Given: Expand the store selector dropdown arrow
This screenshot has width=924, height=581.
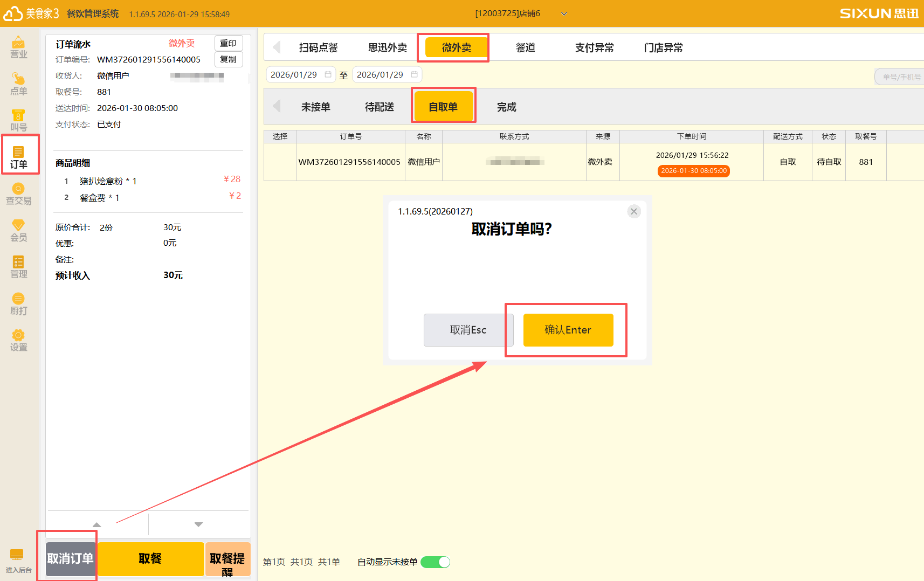Looking at the screenshot, I should (x=564, y=14).
